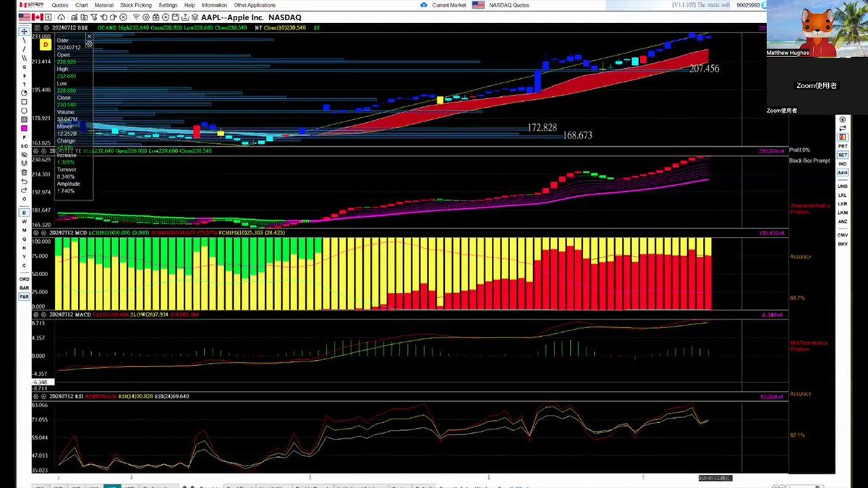868x488 pixels.
Task: Toggle the BAR mode button
Action: pyautogui.click(x=24, y=288)
